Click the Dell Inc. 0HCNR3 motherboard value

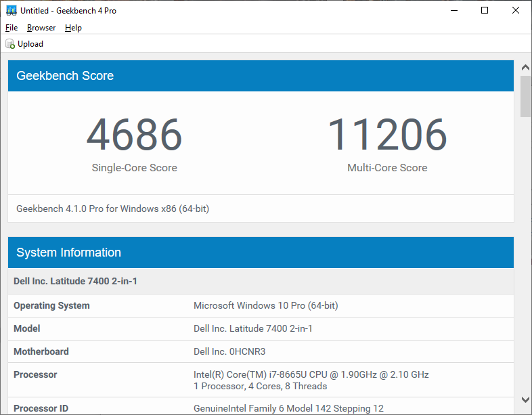pos(229,351)
